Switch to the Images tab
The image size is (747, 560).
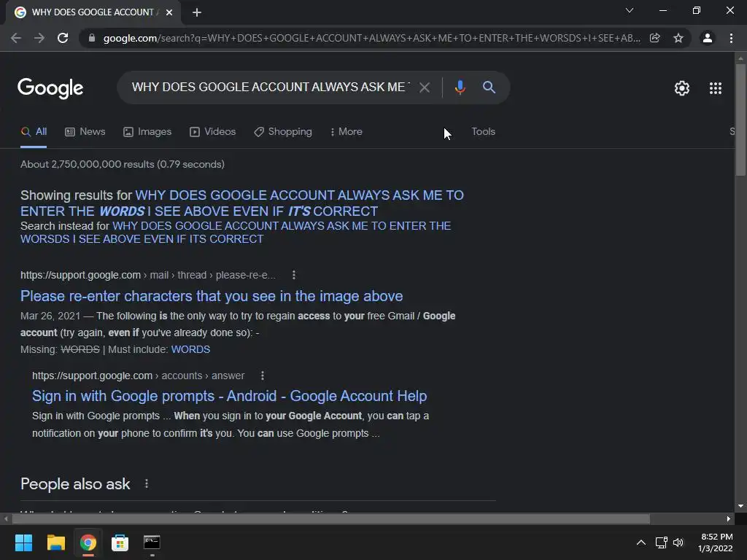point(147,132)
